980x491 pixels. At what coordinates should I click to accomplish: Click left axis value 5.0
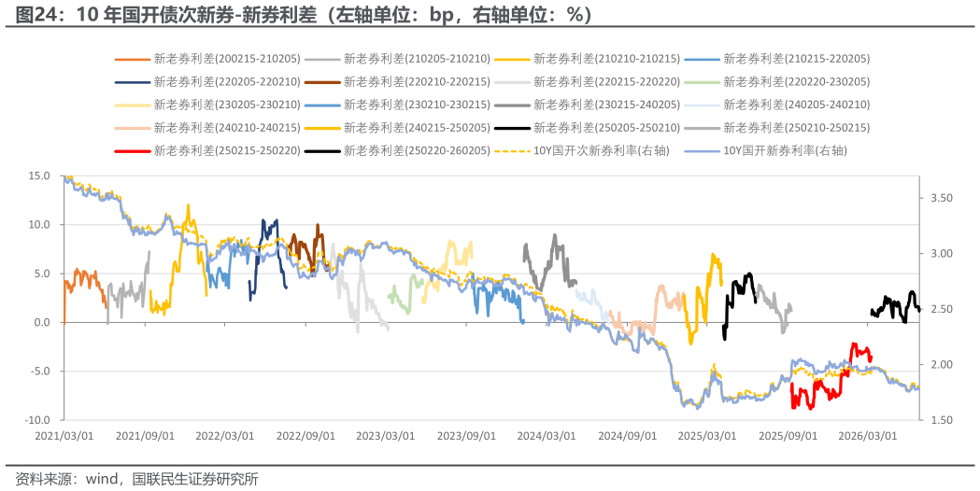coord(41,274)
